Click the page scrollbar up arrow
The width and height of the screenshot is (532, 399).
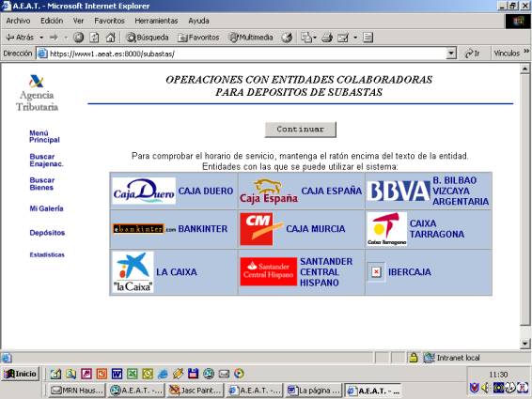524,69
